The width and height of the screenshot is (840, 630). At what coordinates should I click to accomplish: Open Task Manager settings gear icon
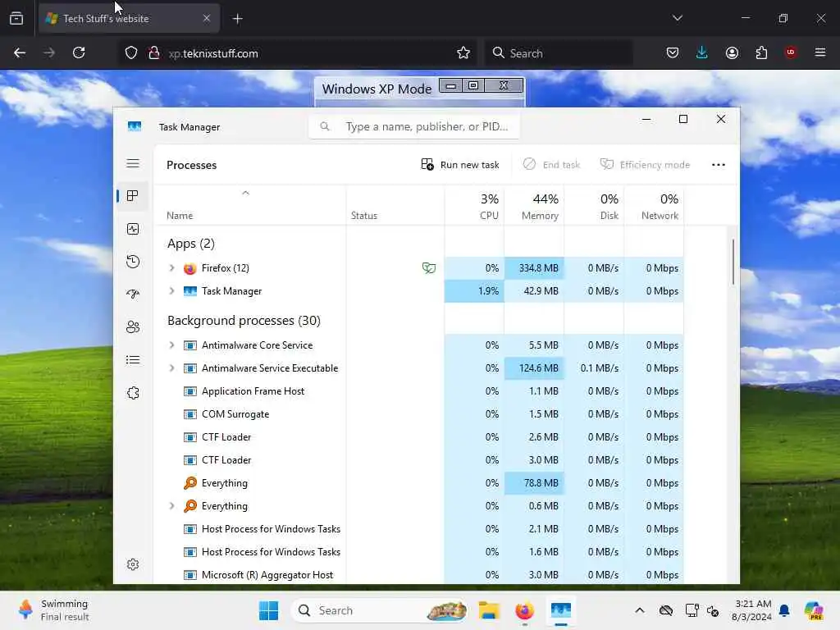(x=133, y=564)
